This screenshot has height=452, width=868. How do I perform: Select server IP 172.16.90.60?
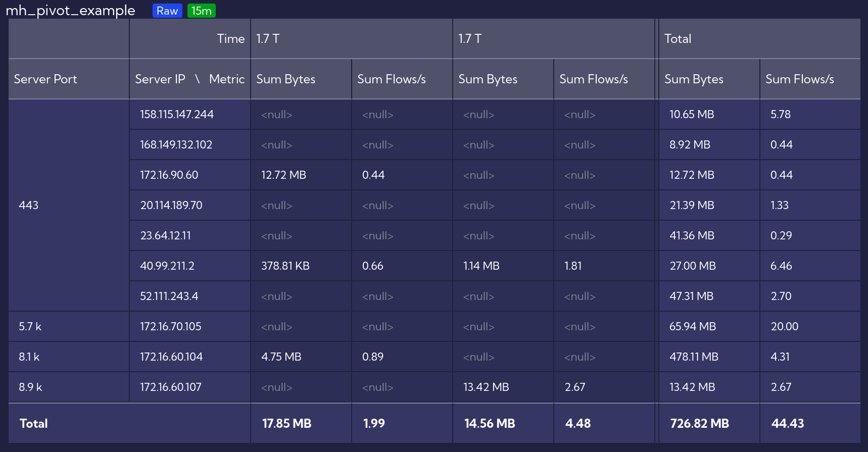click(169, 175)
